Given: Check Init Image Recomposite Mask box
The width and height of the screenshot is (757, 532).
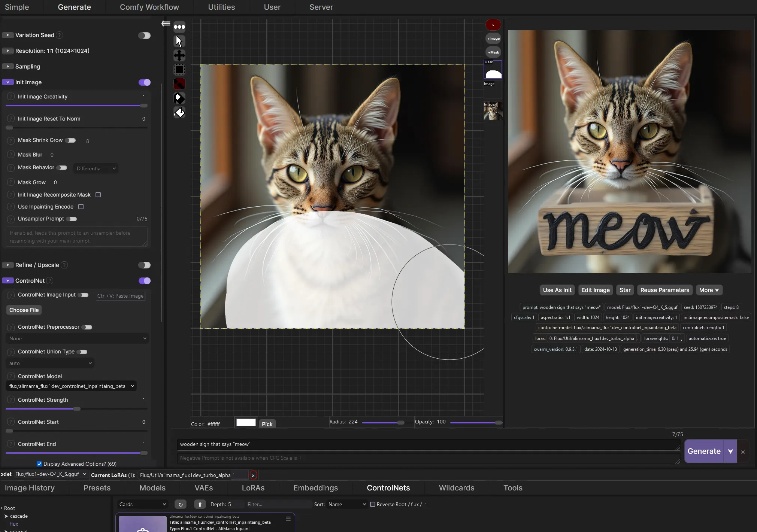Looking at the screenshot, I should pyautogui.click(x=98, y=195).
